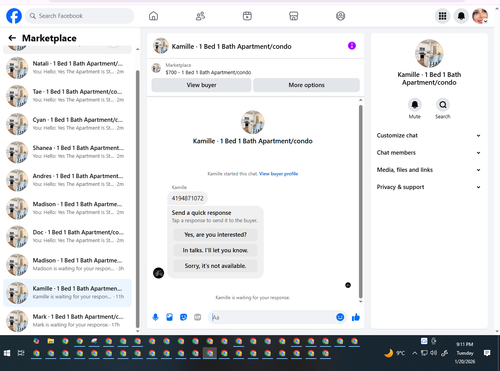Click the message text box
The width and height of the screenshot is (500, 371).
pyautogui.click(x=273, y=317)
